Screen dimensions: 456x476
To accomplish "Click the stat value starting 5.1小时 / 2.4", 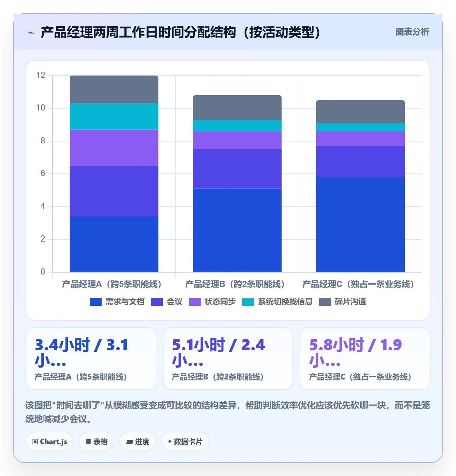I will tap(219, 353).
